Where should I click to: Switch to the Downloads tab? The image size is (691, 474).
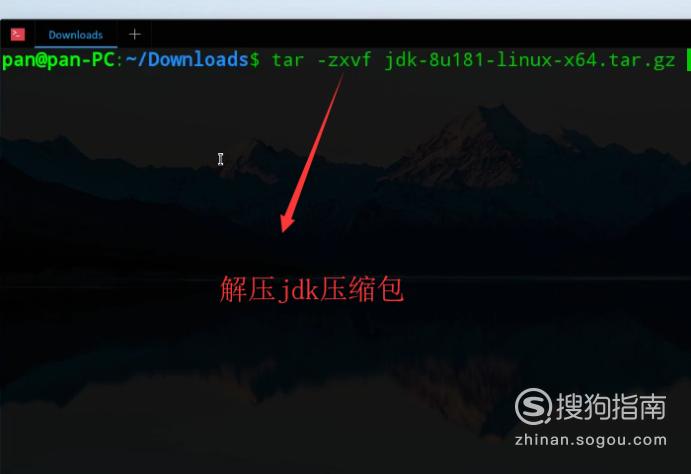coord(75,35)
